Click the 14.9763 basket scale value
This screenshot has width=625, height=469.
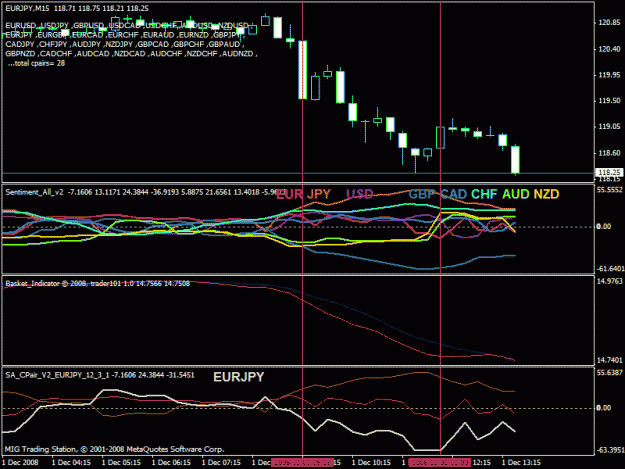pyautogui.click(x=609, y=281)
